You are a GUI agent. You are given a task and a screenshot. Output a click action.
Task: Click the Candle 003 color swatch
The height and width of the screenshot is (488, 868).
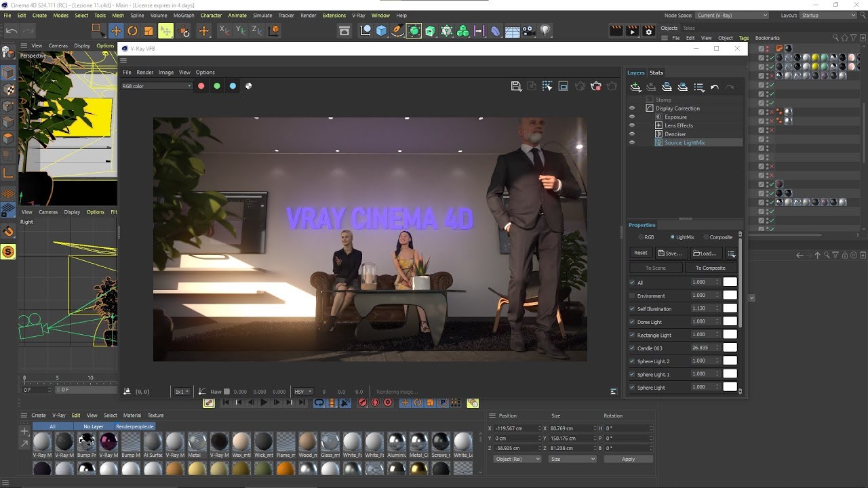[x=730, y=348]
